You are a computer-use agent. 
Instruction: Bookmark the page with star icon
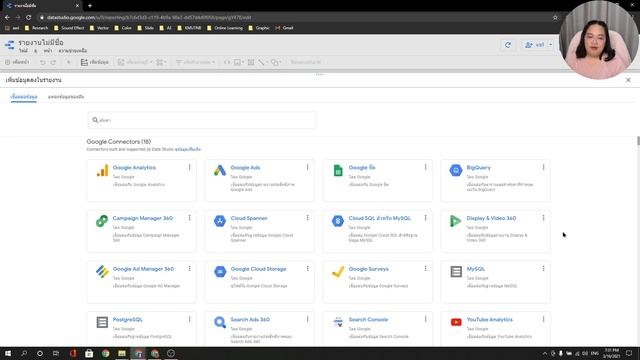(x=555, y=18)
